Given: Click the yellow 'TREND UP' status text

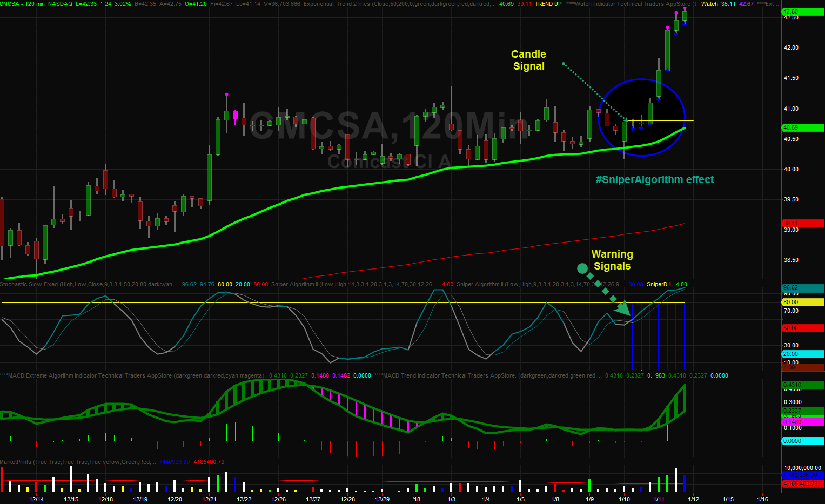Looking at the screenshot, I should point(548,4).
